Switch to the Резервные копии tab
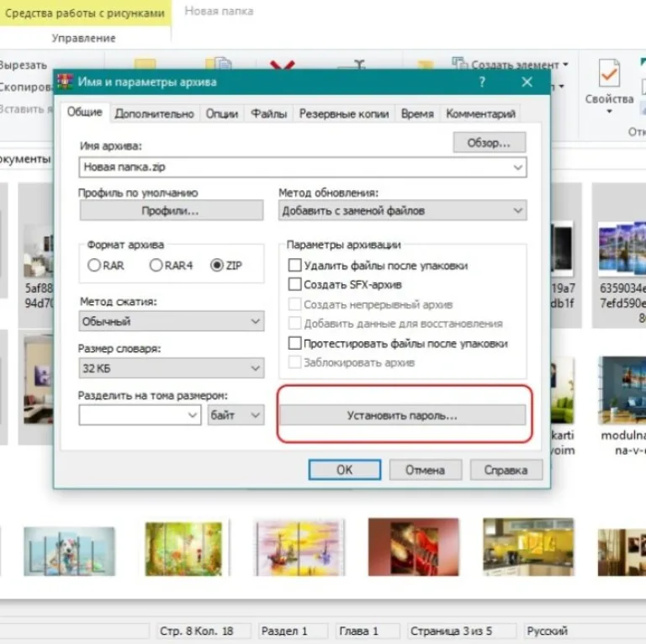This screenshot has height=644, width=646. point(344,113)
